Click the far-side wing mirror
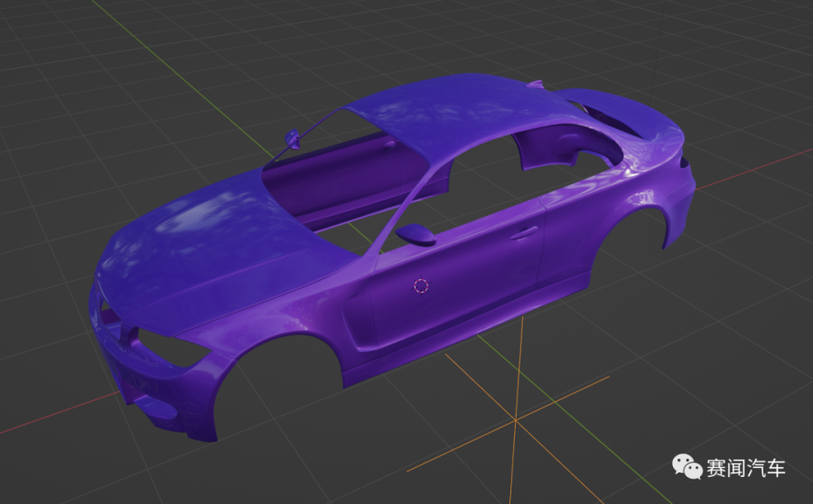 (x=293, y=138)
